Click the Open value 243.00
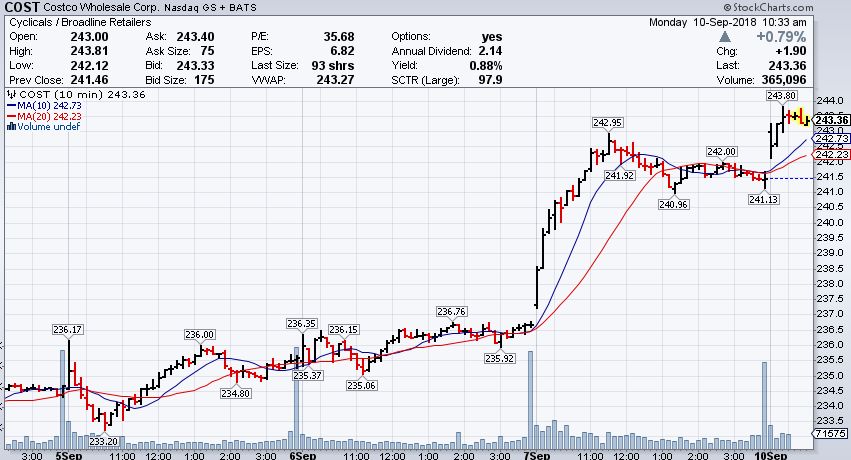The image size is (851, 460). coord(90,37)
